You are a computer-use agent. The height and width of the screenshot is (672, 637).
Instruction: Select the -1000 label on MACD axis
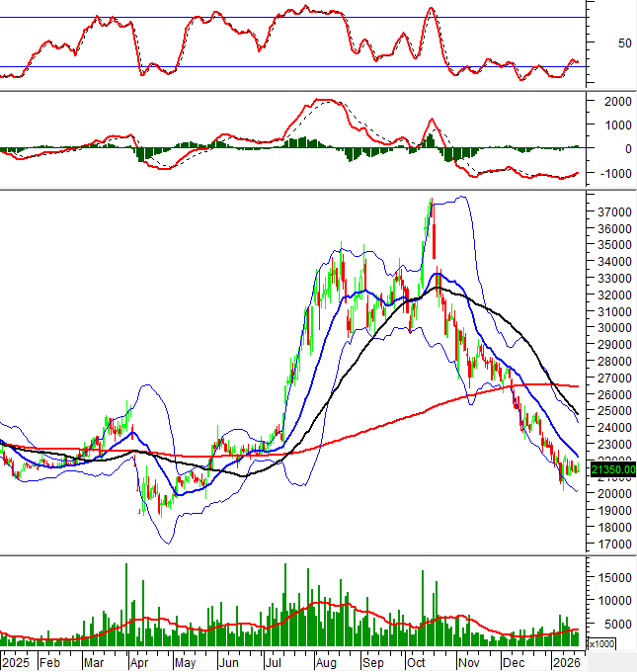point(614,174)
